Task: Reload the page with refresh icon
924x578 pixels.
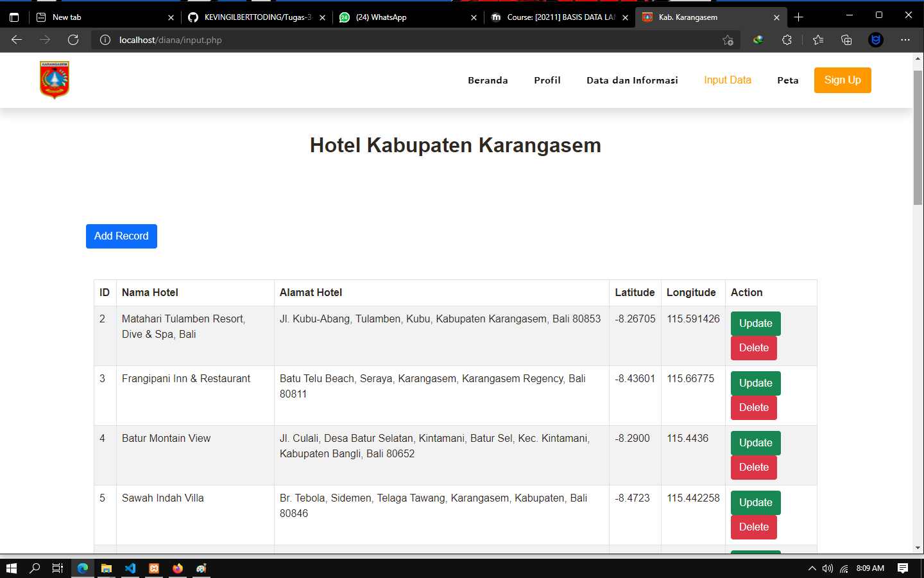Action: click(x=73, y=40)
